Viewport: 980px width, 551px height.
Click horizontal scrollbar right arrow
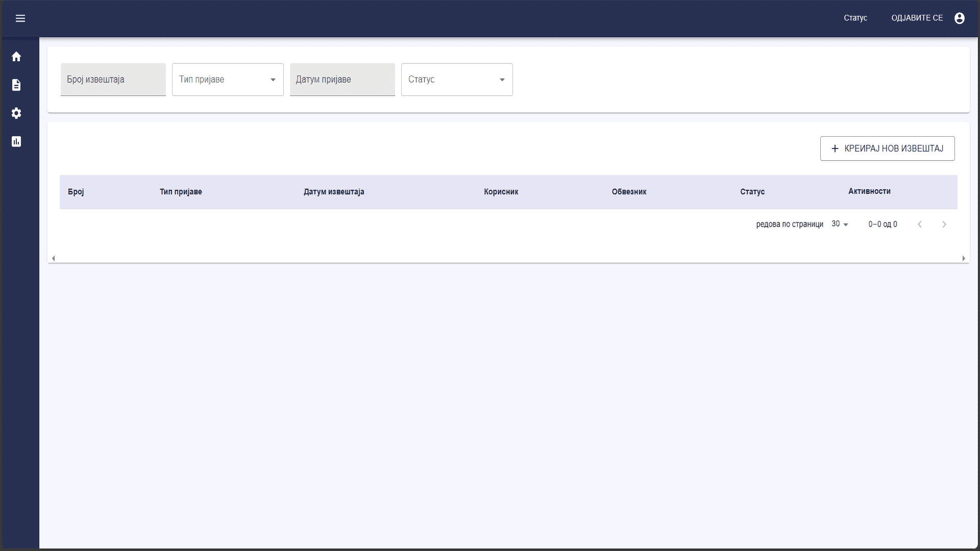(x=964, y=259)
